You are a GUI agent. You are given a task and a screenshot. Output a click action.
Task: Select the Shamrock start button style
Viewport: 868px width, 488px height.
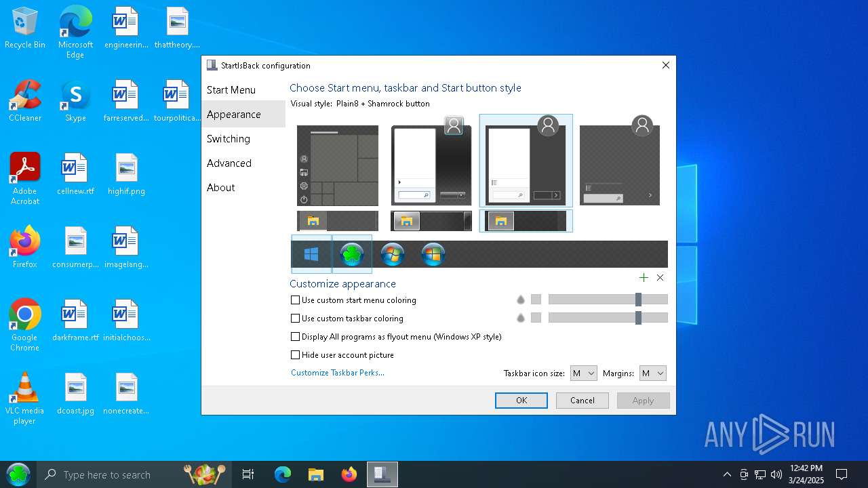[352, 254]
